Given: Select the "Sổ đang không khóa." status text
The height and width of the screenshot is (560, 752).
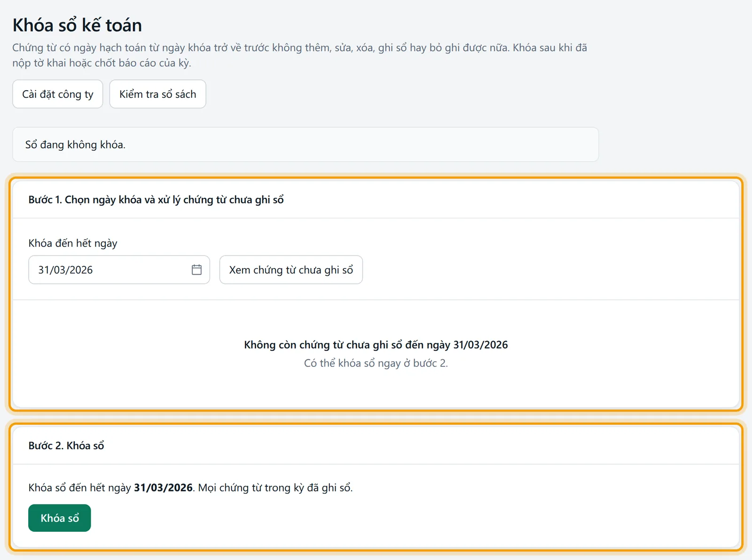Looking at the screenshot, I should pyautogui.click(x=75, y=145).
